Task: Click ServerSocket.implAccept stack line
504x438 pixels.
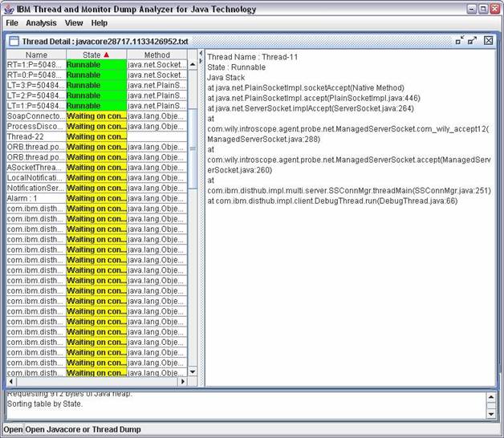Action: pyautogui.click(x=311, y=108)
